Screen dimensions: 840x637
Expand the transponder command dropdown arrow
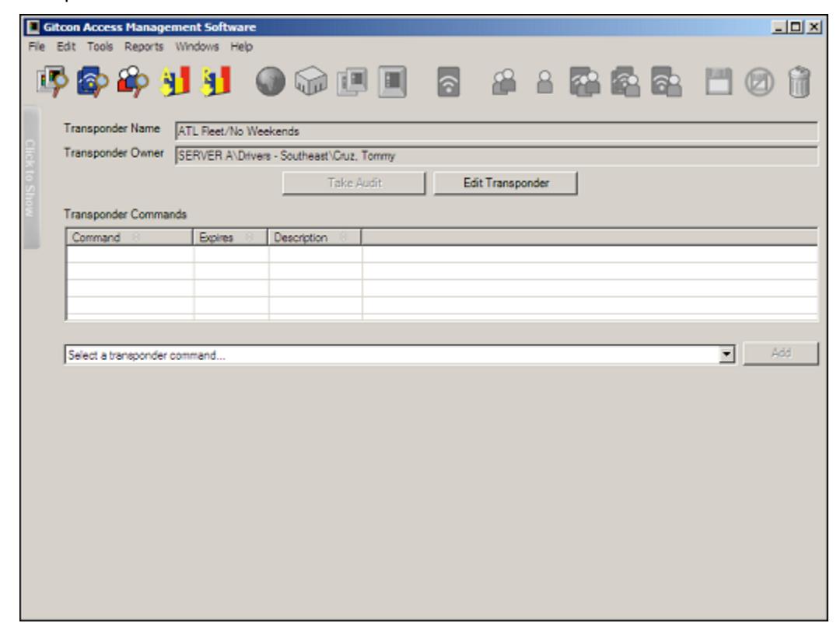tap(726, 354)
